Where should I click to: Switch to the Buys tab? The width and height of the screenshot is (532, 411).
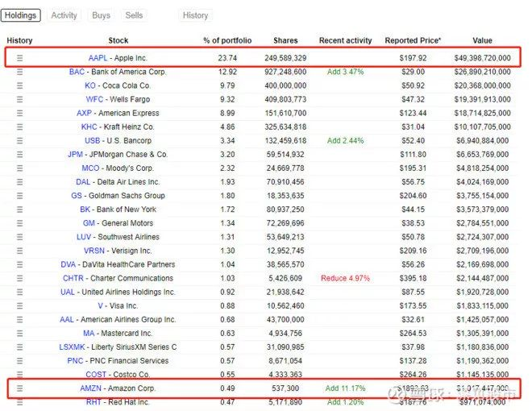[x=101, y=15]
